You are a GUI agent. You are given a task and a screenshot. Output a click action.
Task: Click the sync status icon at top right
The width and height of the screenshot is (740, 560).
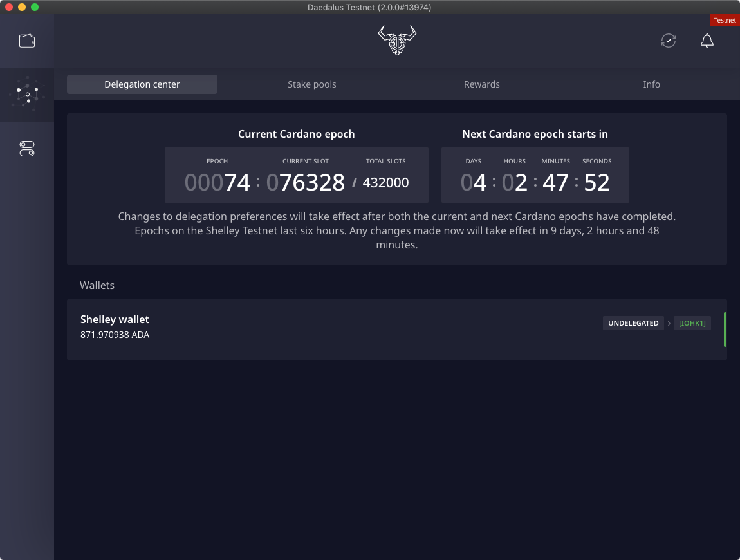click(x=668, y=41)
